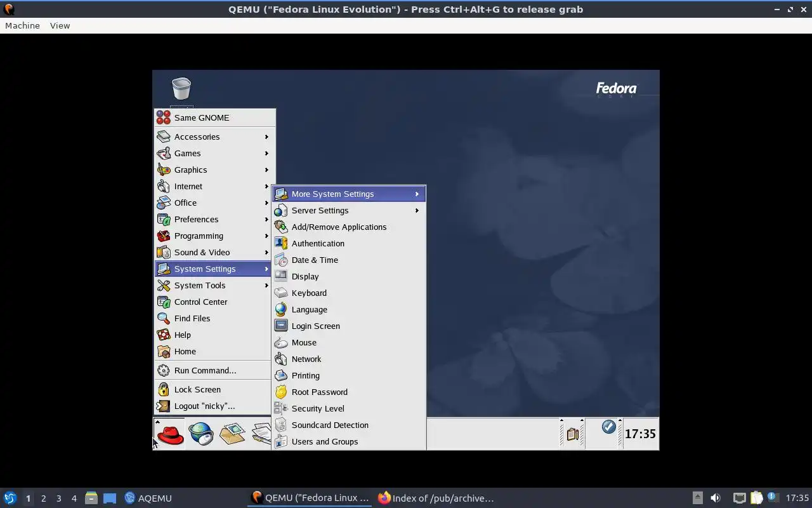Switch to host workspace 4
This screenshot has width=812, height=508.
(x=74, y=498)
